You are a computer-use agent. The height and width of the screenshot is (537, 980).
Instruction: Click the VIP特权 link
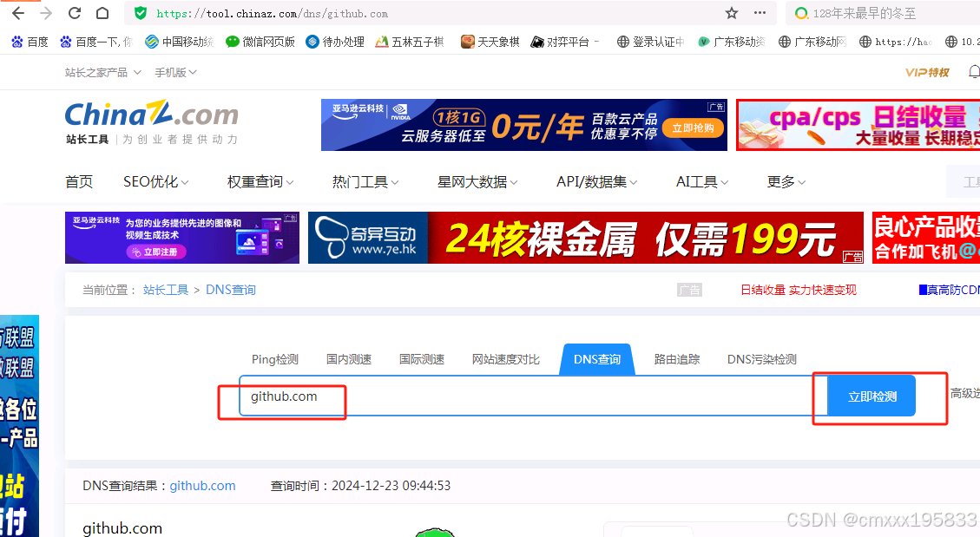927,72
